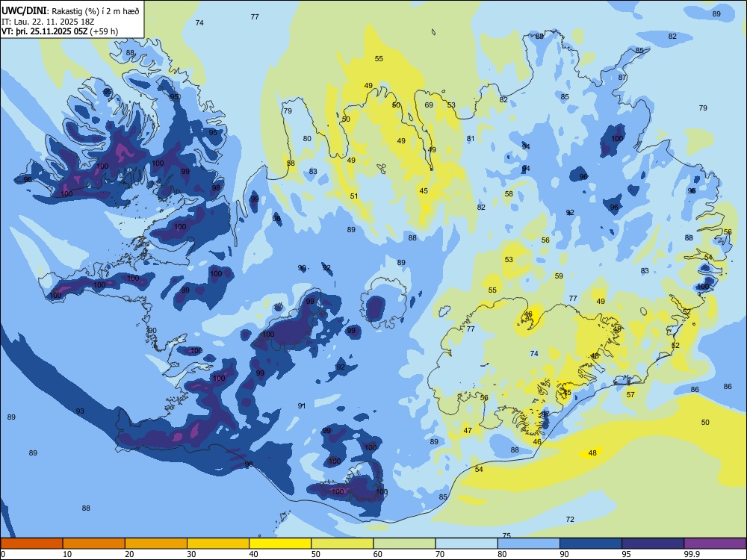Click the legend tick label "30"

point(191,554)
